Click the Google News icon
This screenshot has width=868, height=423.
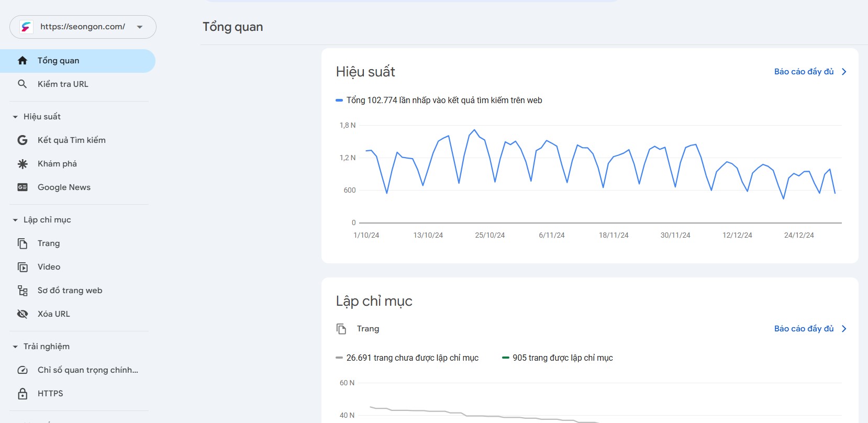(23, 187)
